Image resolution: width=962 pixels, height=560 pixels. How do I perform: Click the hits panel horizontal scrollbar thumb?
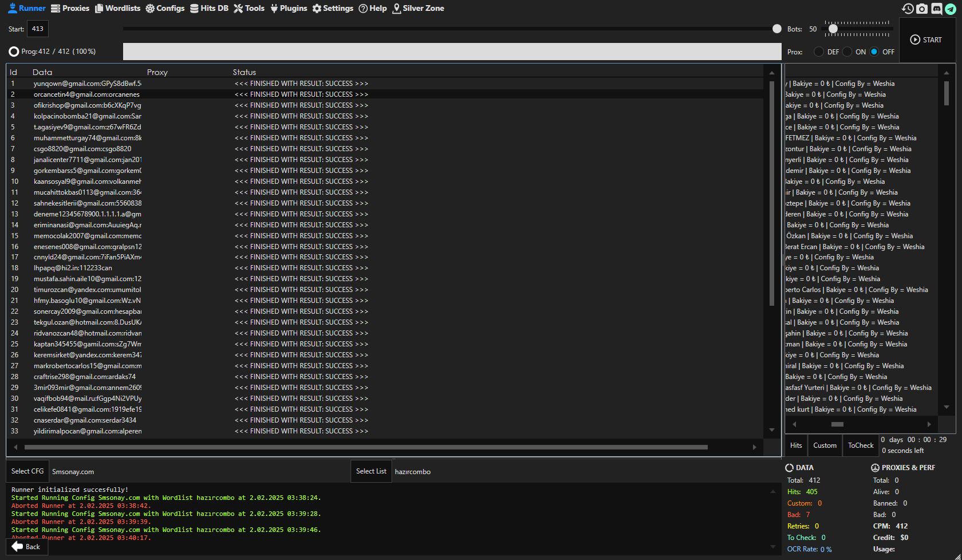click(x=837, y=424)
